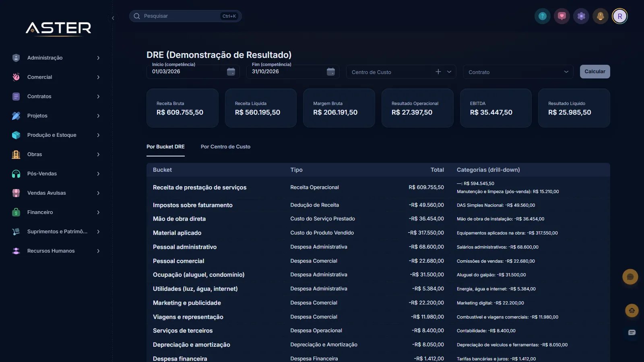Image resolution: width=644 pixels, height=362 pixels.
Task: Click the EBITDA summary card
Action: tap(496, 108)
